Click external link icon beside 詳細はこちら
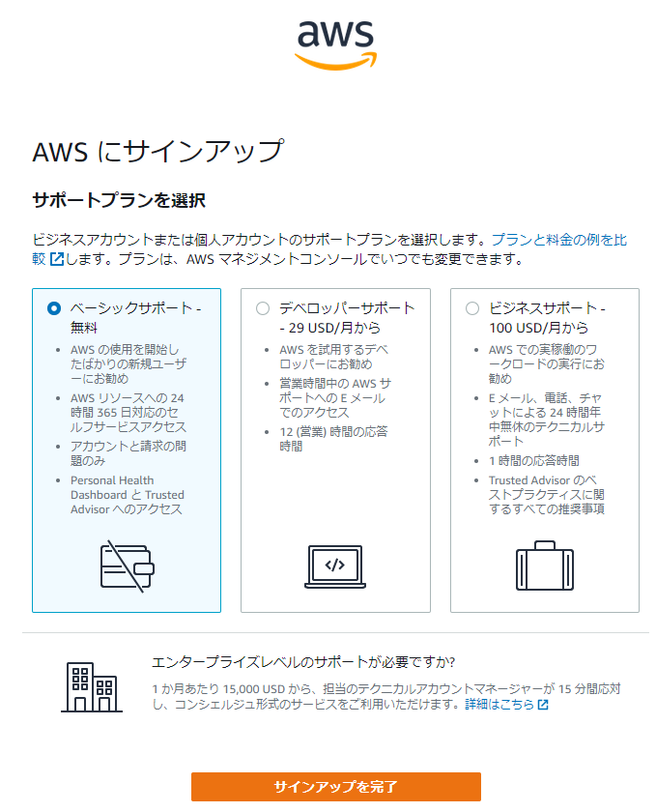 [543, 705]
